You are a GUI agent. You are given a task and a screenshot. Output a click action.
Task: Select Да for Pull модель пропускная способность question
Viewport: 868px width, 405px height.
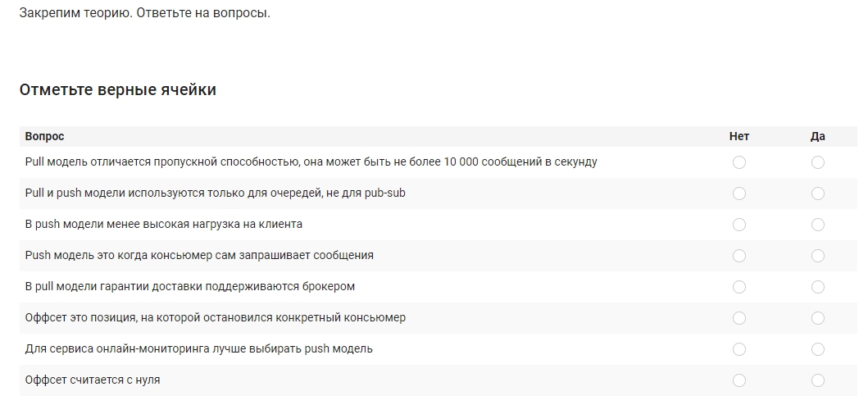[818, 162]
